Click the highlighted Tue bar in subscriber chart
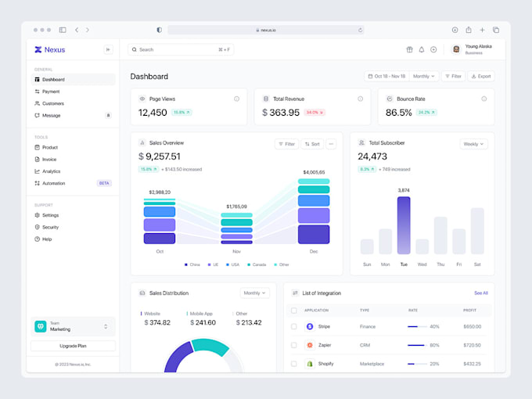532x399 pixels. point(404,225)
